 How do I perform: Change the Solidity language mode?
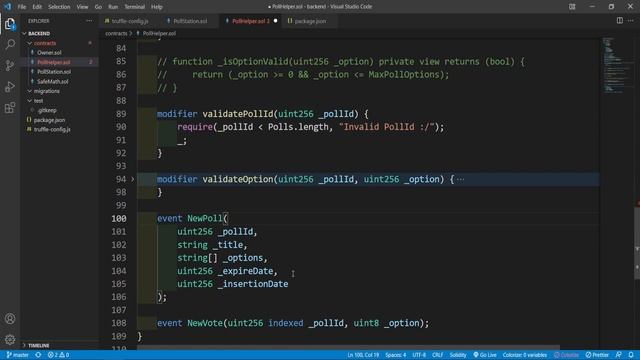click(x=458, y=355)
